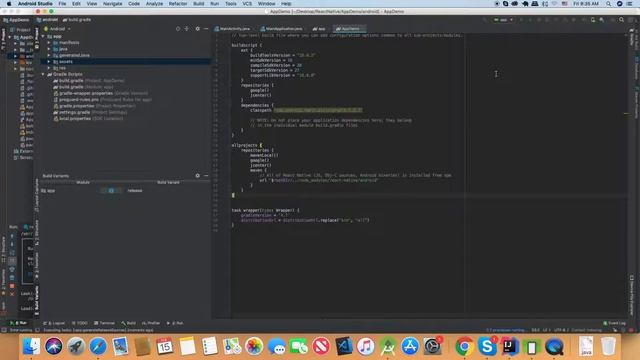This screenshot has height=360, width=640.
Task: Select the res folder
Action: point(59,68)
